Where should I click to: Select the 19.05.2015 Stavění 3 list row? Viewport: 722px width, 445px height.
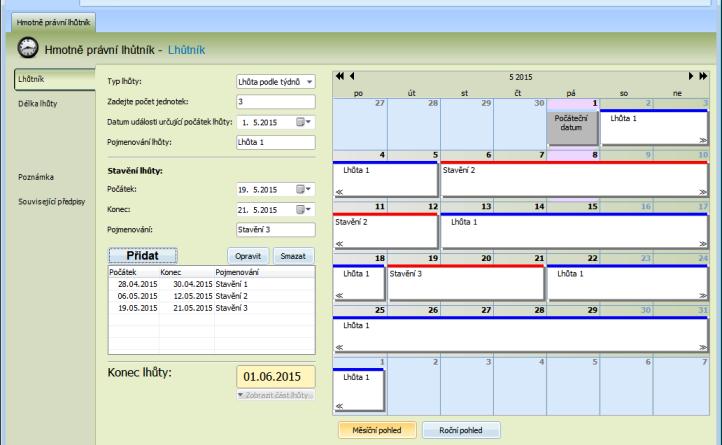[212, 308]
